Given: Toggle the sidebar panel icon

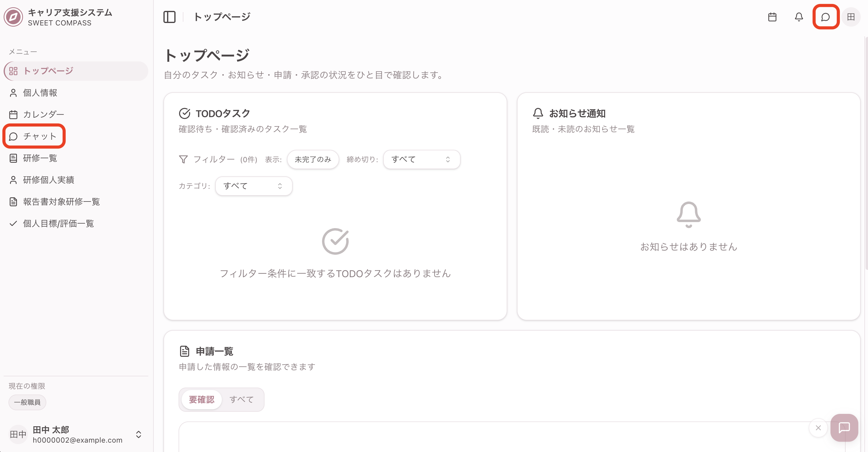Looking at the screenshot, I should pos(169,17).
